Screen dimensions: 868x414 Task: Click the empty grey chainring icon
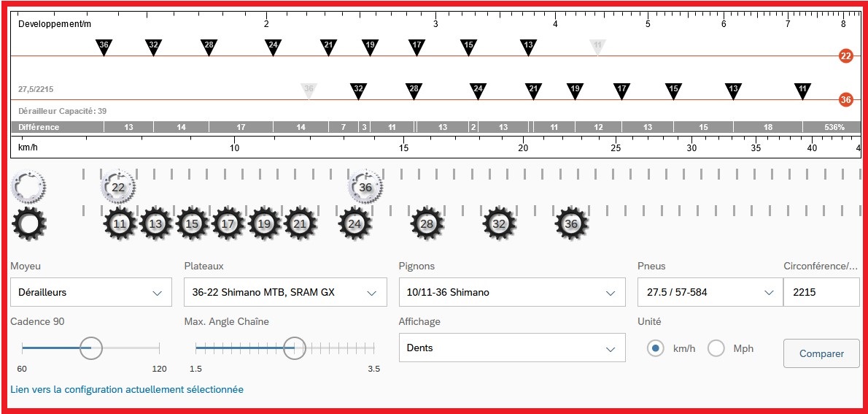[x=28, y=187]
